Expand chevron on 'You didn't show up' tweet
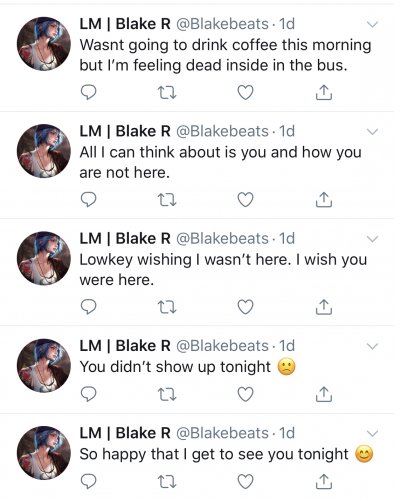394x500 pixels. click(372, 347)
